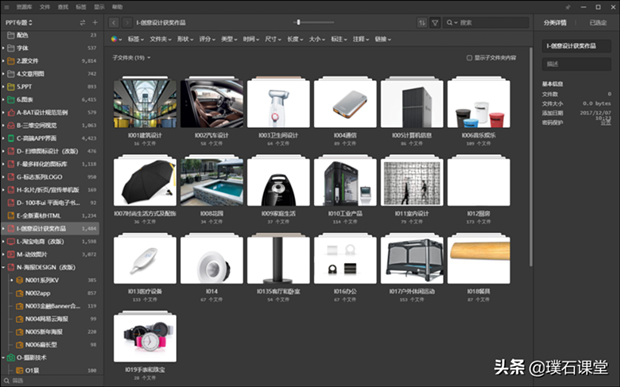Select the 配色 folder row
This screenshot has height=387, width=620.
(50, 35)
